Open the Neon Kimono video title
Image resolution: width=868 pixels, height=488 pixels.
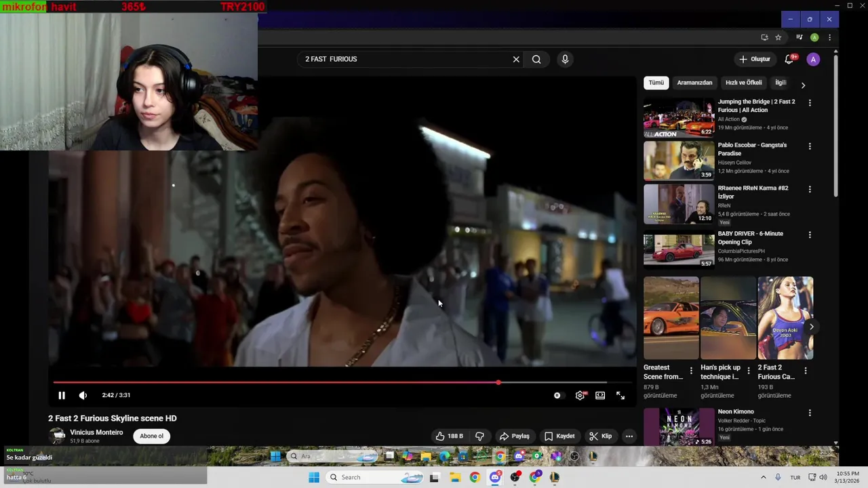[x=736, y=411]
